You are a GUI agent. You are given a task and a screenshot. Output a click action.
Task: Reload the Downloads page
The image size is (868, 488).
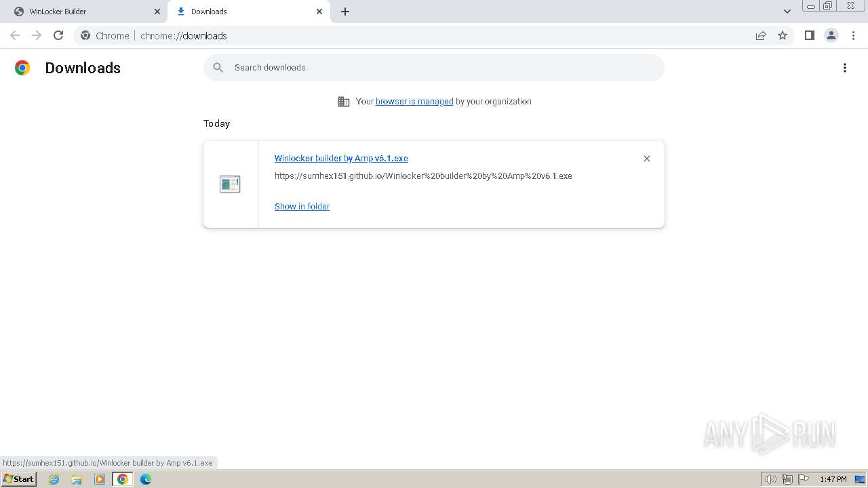tap(58, 35)
